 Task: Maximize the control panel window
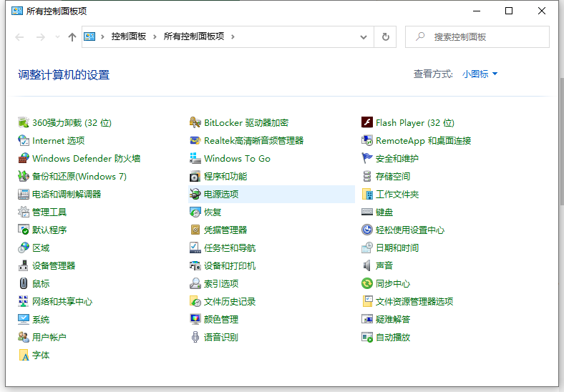click(x=509, y=11)
